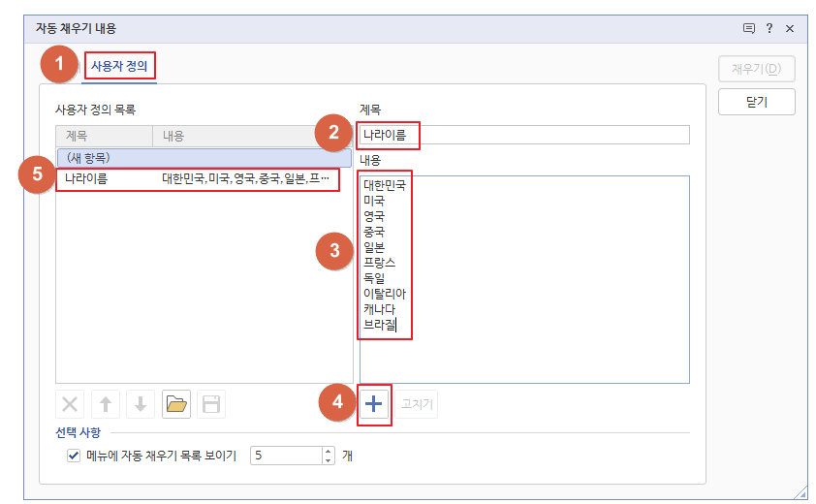Click 영국 in the 내용 text box
The image size is (816, 504).
[x=374, y=216]
